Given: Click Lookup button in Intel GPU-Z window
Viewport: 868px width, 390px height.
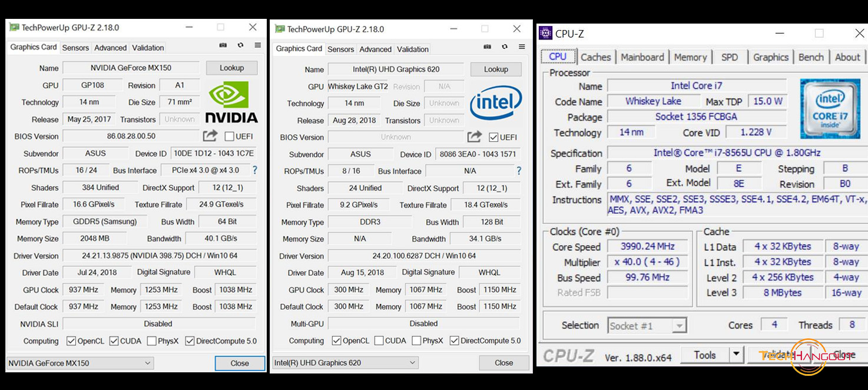Looking at the screenshot, I should click(x=496, y=69).
